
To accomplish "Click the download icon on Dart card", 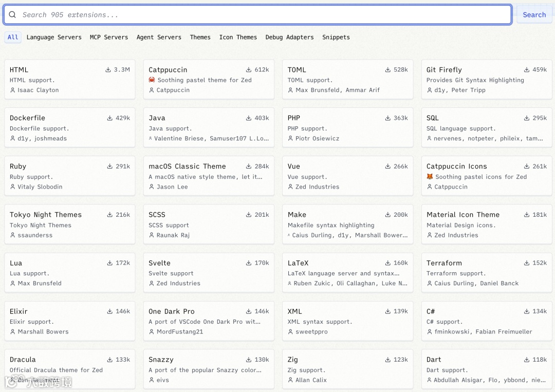I will click(527, 360).
